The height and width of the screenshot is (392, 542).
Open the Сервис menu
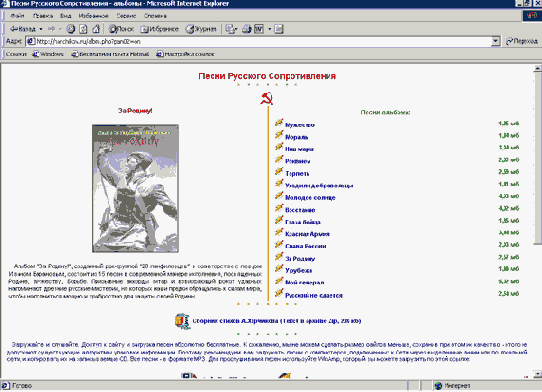click(x=126, y=16)
